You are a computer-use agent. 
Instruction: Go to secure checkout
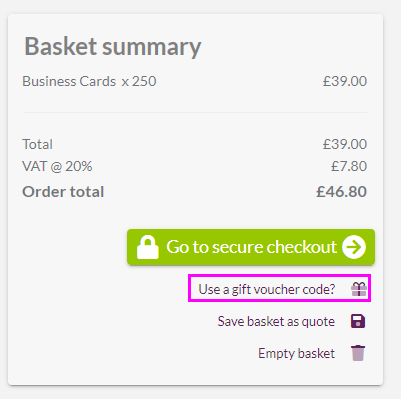point(251,247)
